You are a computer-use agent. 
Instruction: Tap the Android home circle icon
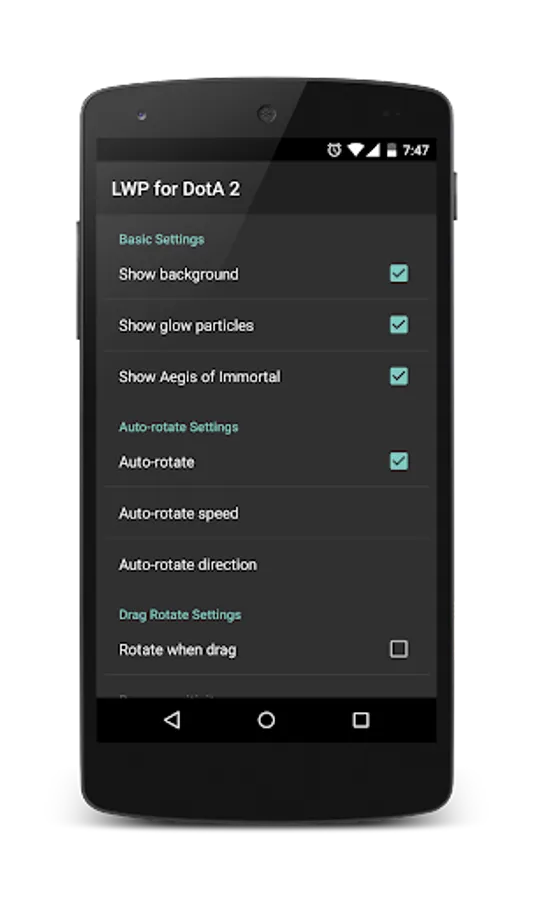click(x=266, y=720)
